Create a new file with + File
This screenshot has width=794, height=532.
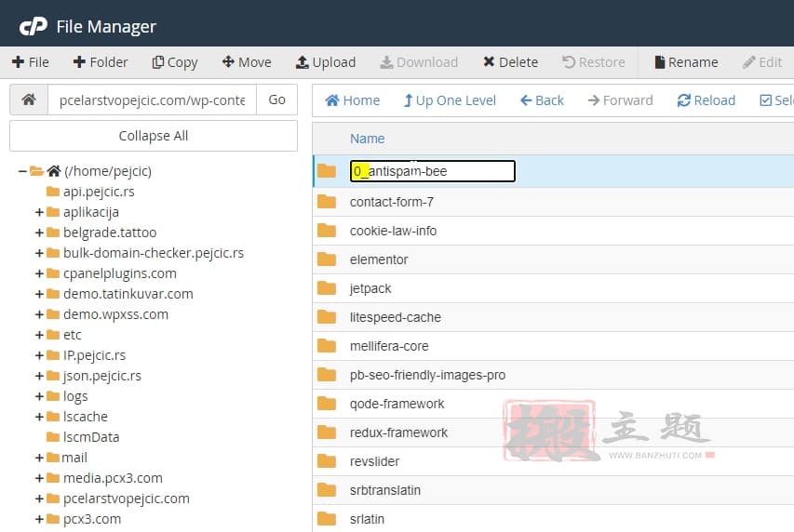pyautogui.click(x=31, y=62)
